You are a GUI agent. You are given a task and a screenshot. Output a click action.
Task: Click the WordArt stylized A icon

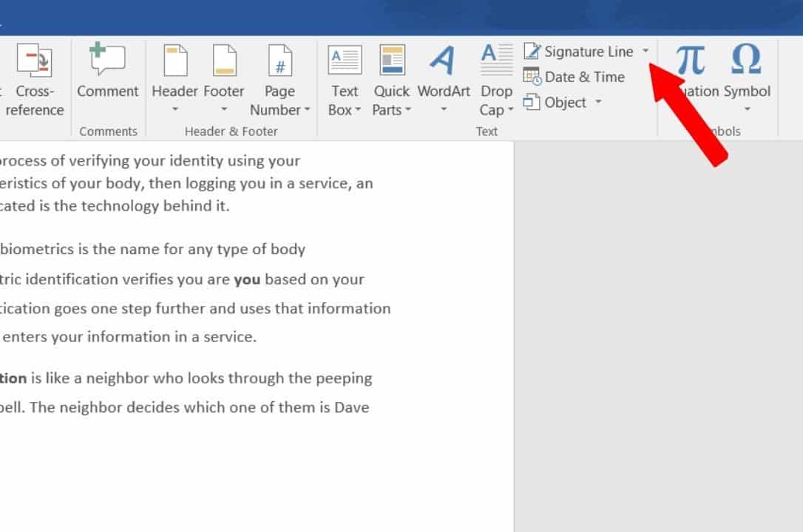(x=444, y=61)
